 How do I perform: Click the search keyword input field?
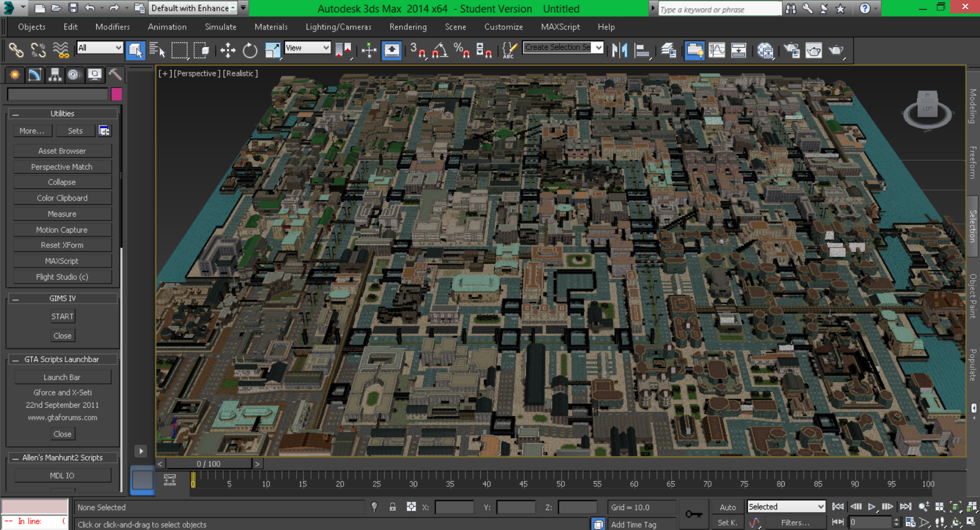point(719,9)
